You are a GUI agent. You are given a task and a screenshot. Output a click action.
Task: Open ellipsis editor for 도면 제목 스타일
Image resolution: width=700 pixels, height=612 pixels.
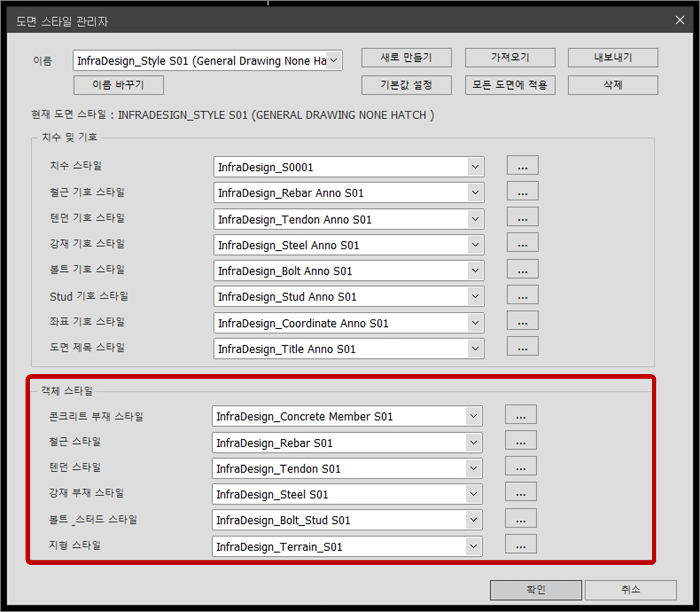(x=522, y=347)
